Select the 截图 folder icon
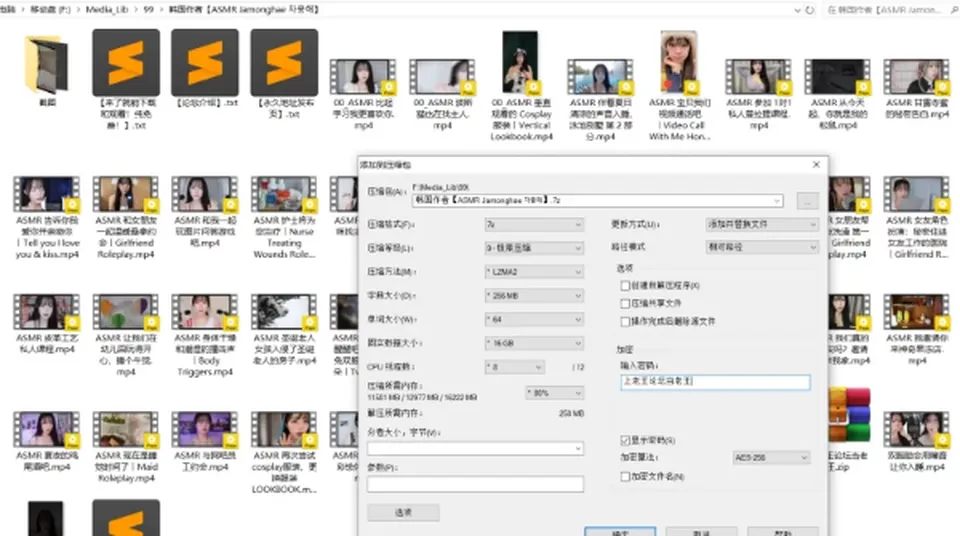 pyautogui.click(x=47, y=64)
